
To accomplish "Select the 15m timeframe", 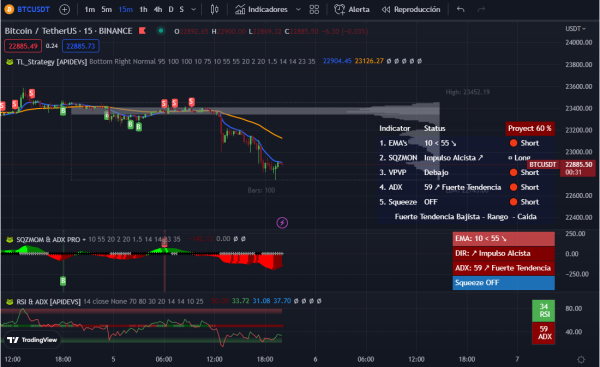I will pos(126,10).
